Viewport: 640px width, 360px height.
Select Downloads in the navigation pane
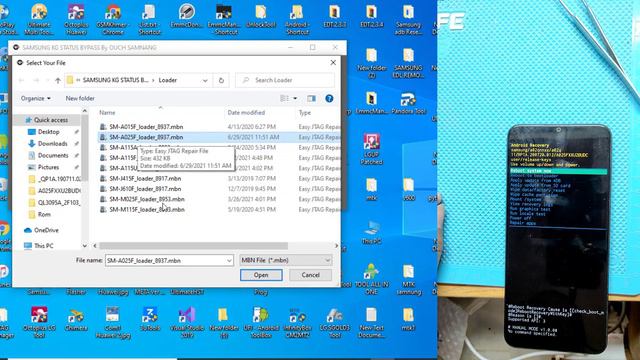tap(52, 144)
